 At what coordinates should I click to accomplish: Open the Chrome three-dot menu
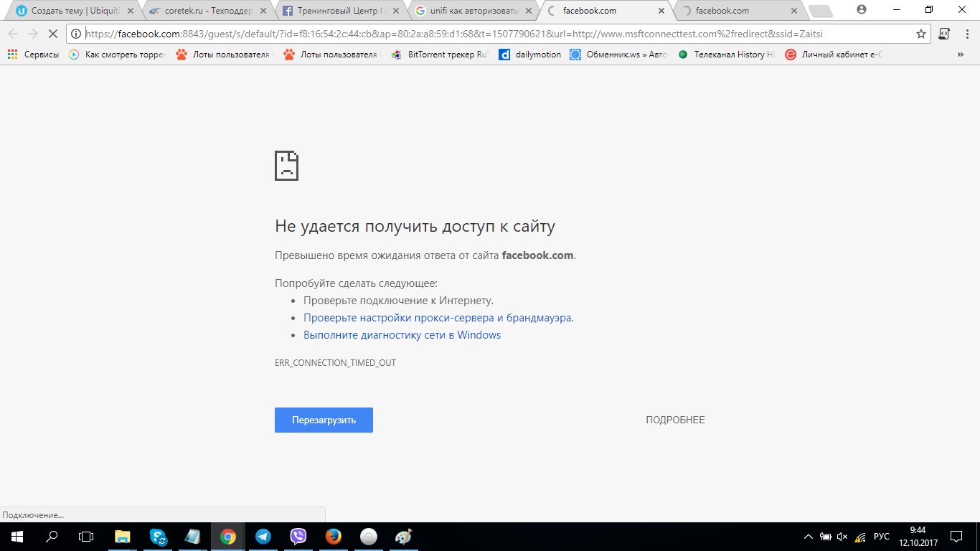(x=968, y=34)
